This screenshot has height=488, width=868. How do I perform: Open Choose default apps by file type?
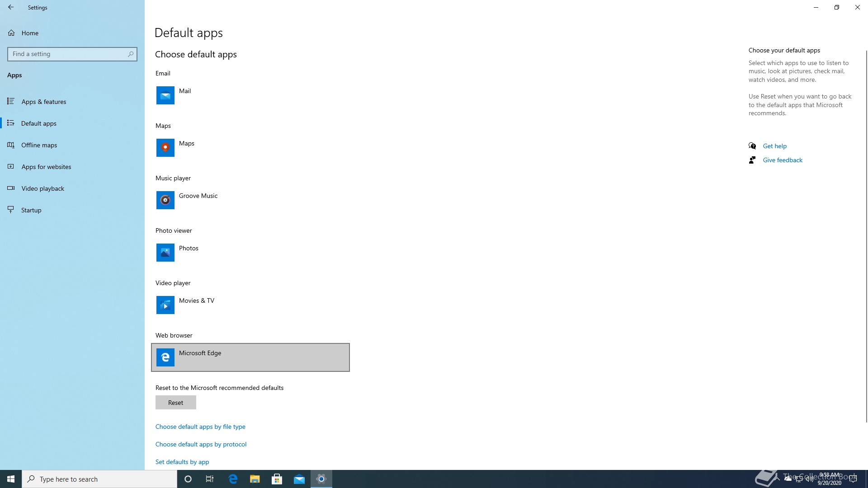tap(200, 427)
